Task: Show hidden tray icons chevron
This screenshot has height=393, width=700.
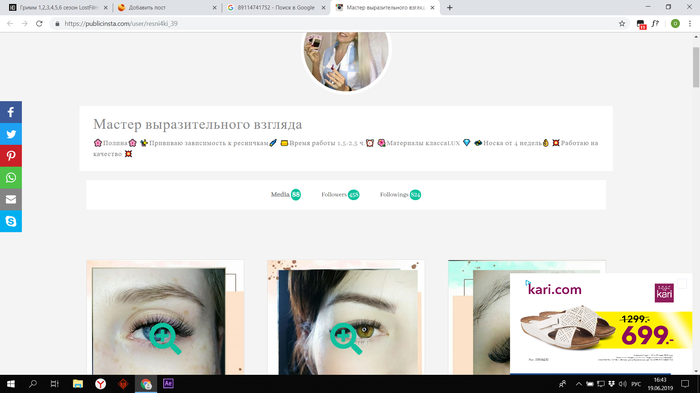Action: click(579, 384)
